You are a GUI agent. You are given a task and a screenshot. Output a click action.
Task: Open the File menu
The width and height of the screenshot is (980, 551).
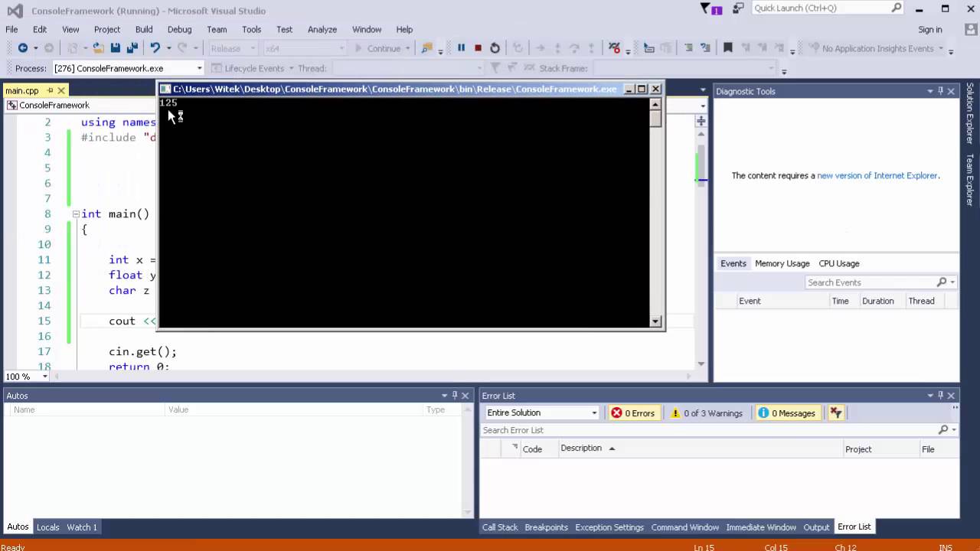pos(11,29)
